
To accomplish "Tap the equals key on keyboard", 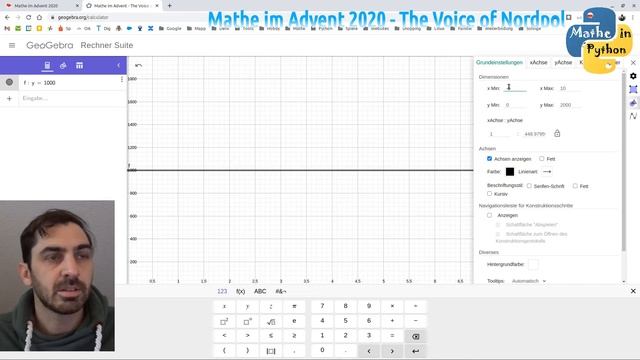I will 392,336.
